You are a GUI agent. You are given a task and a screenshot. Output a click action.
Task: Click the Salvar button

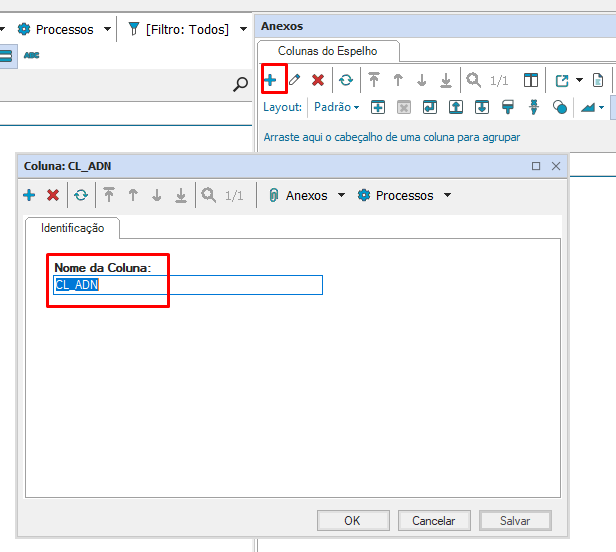[x=515, y=520]
